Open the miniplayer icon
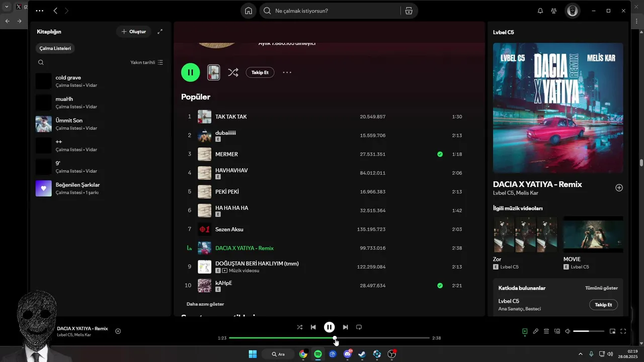Image resolution: width=644 pixels, height=362 pixels. [612, 331]
